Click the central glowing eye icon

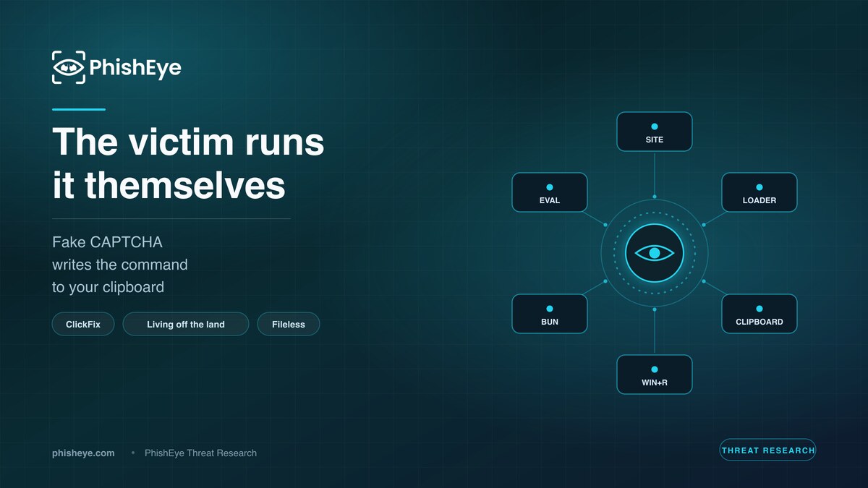click(x=655, y=253)
